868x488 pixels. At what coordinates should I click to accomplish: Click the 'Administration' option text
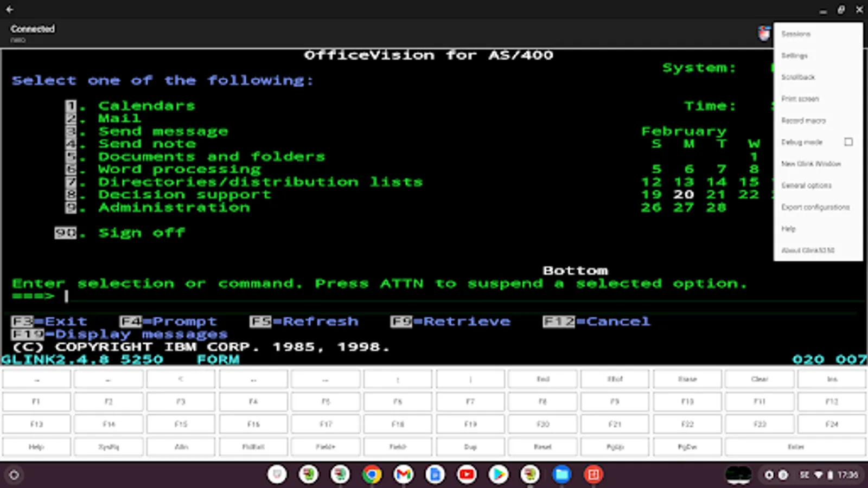point(174,207)
